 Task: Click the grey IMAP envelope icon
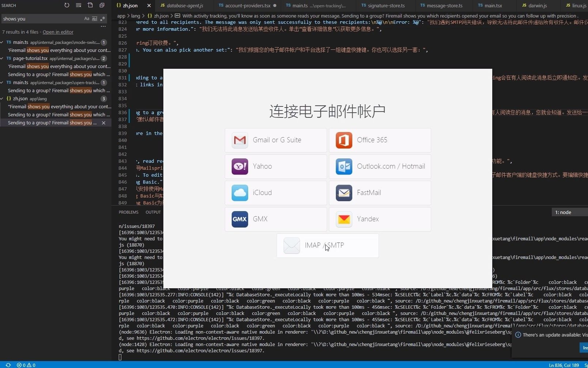[x=292, y=245]
